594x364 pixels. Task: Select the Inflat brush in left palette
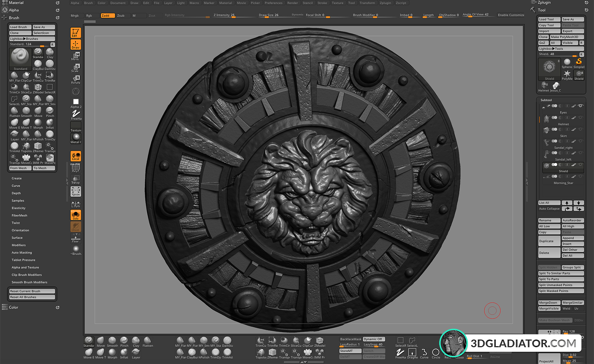50,124
